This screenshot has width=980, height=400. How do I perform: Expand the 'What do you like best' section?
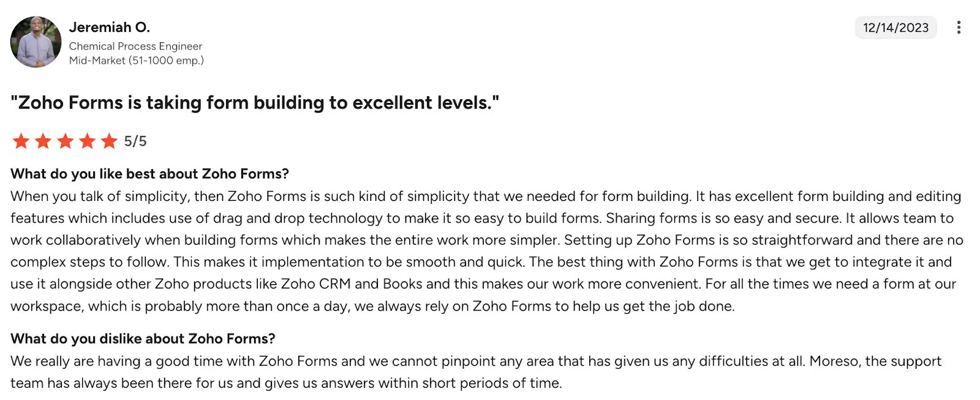(149, 174)
